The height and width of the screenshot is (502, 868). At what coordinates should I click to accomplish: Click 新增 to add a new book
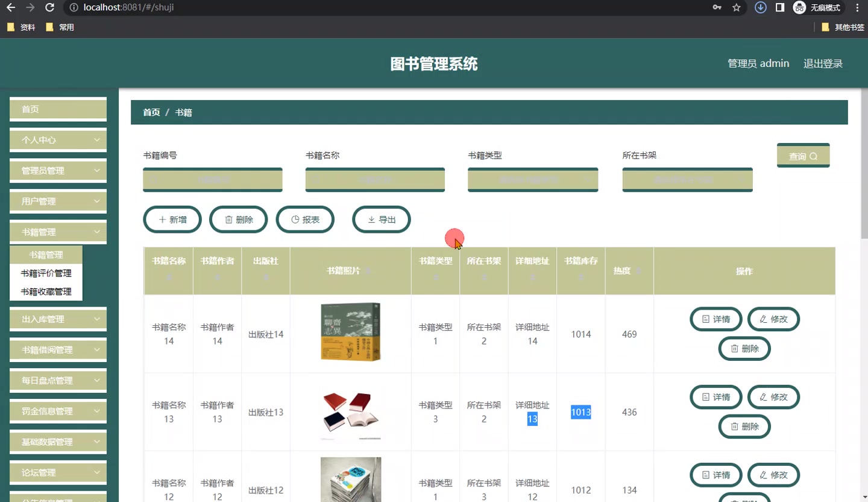click(x=172, y=219)
